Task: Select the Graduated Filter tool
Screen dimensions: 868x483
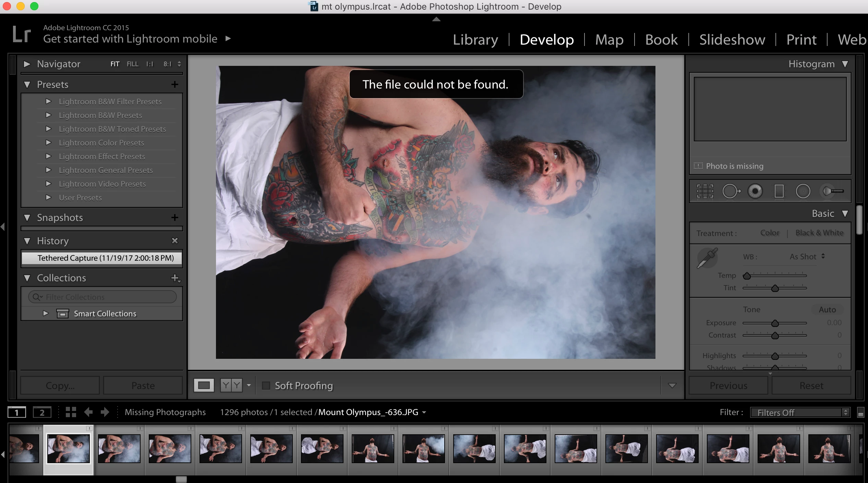Action: point(779,191)
